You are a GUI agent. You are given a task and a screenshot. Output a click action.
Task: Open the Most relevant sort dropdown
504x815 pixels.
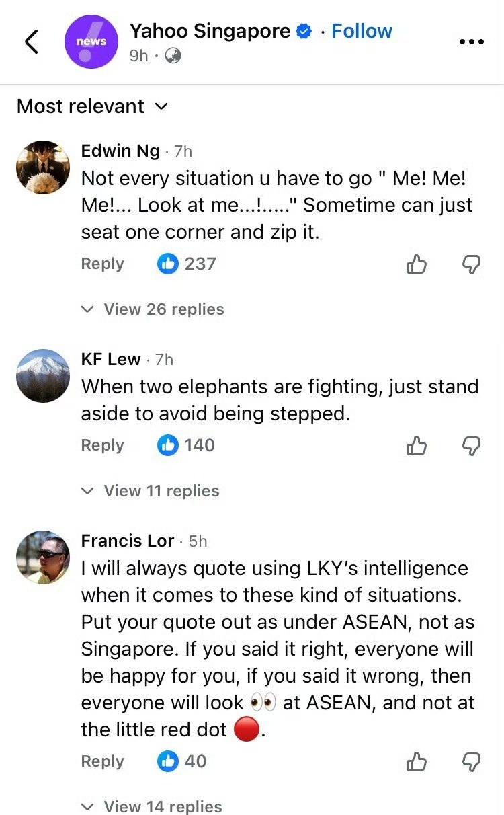(92, 106)
